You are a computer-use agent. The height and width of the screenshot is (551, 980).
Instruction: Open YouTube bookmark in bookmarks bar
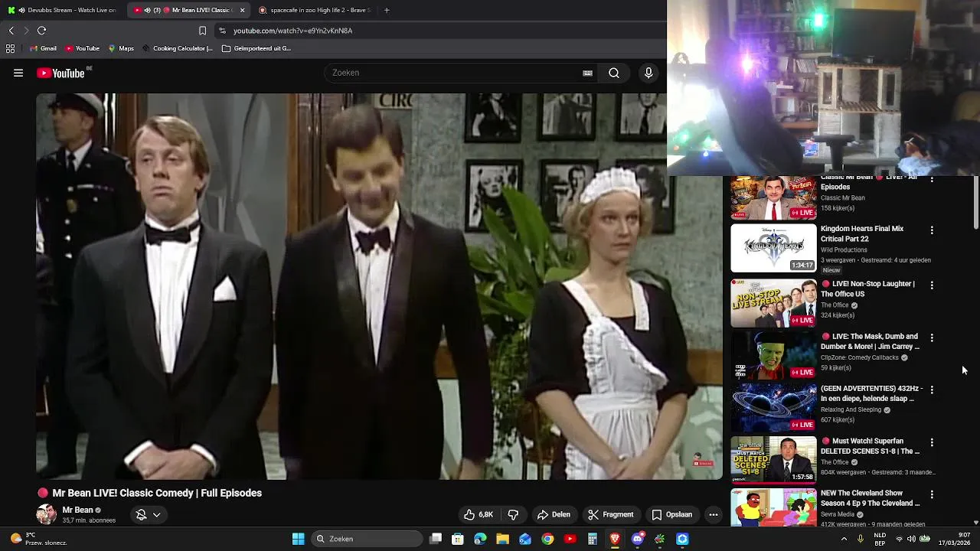click(82, 48)
